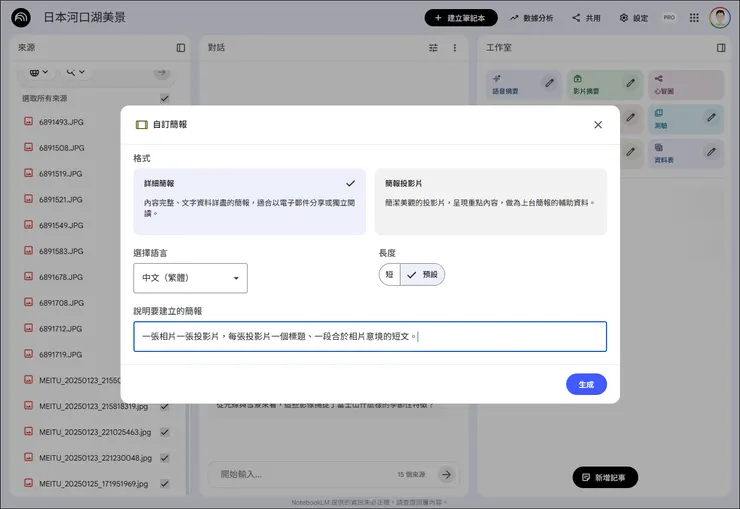Image resolution: width=740 pixels, height=509 pixels.
Task: Toggle checkbox for MEITU_20250123_221230048.jpg
Action: (164, 458)
